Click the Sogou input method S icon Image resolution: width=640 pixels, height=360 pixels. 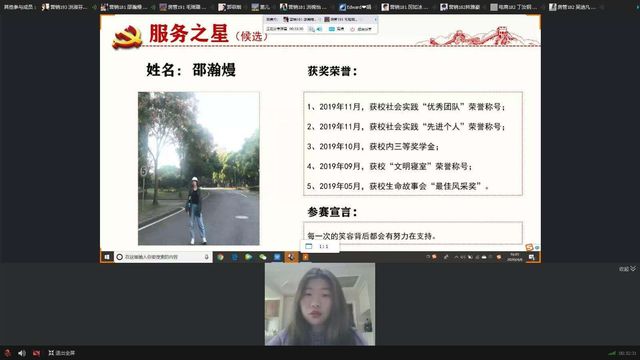tap(529, 247)
